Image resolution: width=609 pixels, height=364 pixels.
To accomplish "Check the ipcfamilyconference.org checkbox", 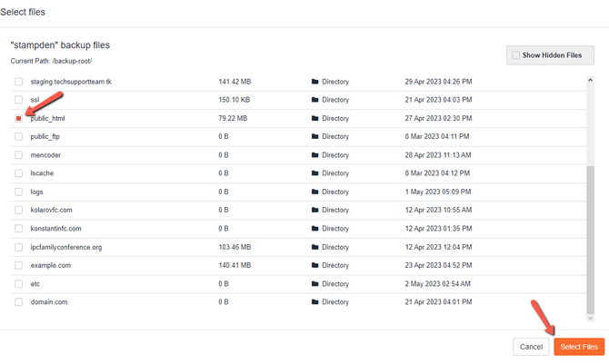I will coord(18,247).
